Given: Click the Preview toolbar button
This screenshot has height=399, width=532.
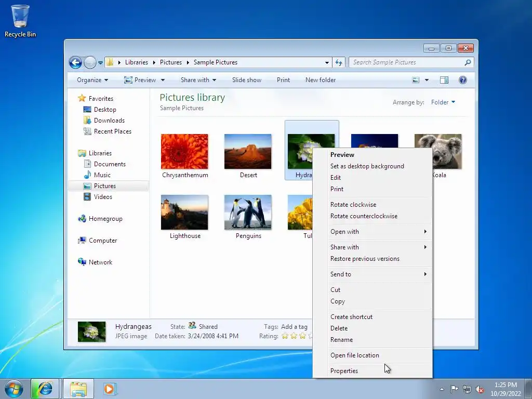Looking at the screenshot, I should (140, 80).
